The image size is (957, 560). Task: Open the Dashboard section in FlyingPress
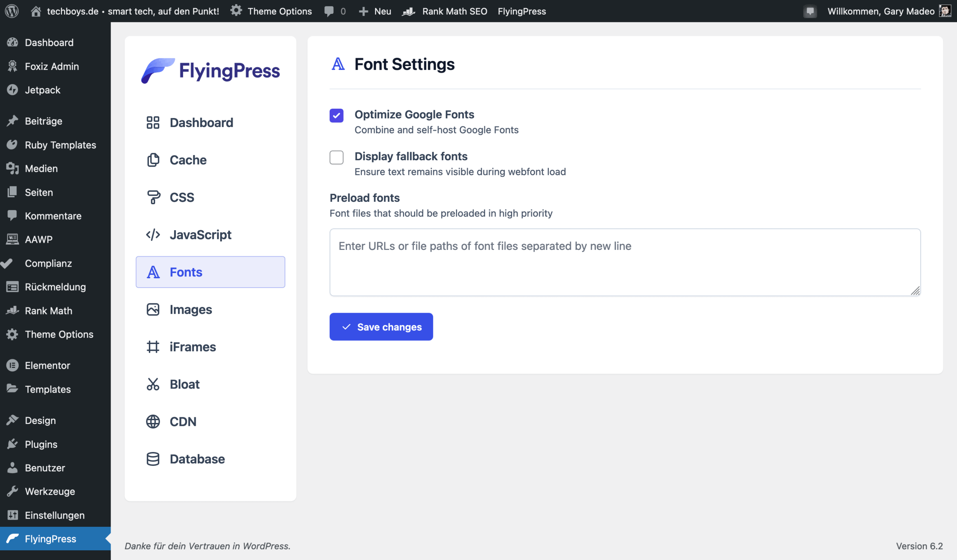201,123
